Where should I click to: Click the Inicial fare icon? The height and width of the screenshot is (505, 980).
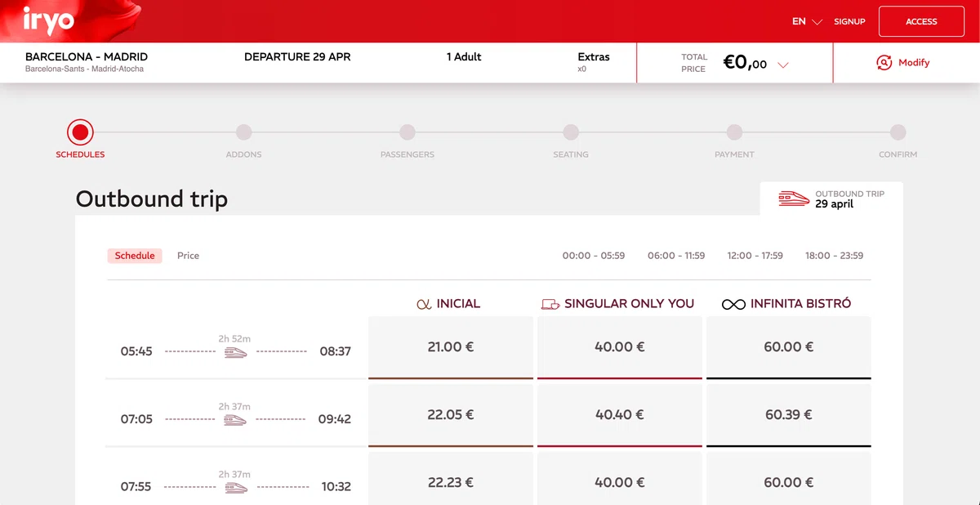[x=424, y=304]
